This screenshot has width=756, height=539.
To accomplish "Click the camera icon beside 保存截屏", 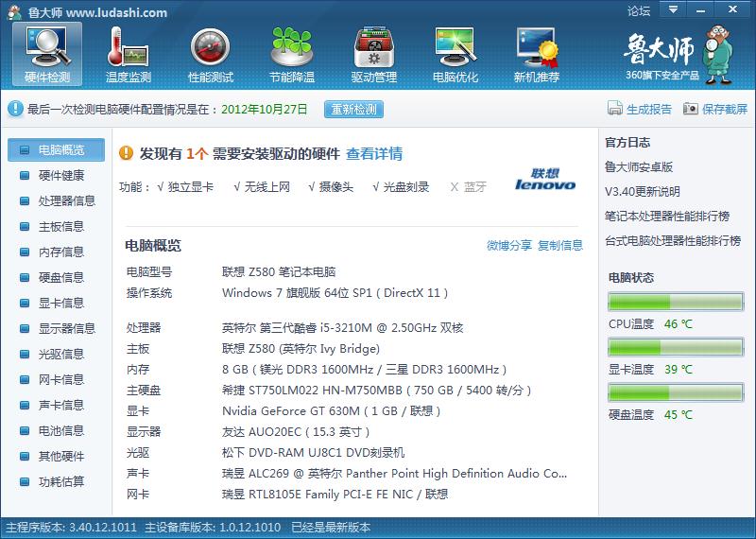I will click(691, 109).
